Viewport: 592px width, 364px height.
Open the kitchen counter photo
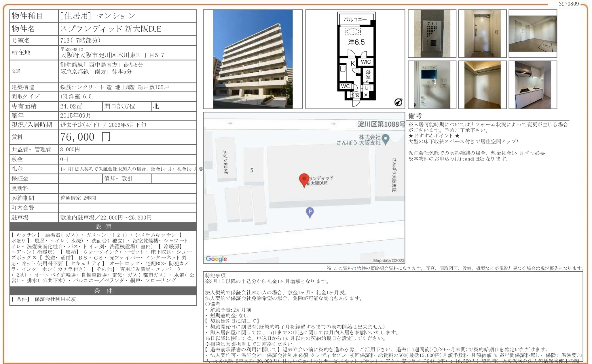click(533, 84)
